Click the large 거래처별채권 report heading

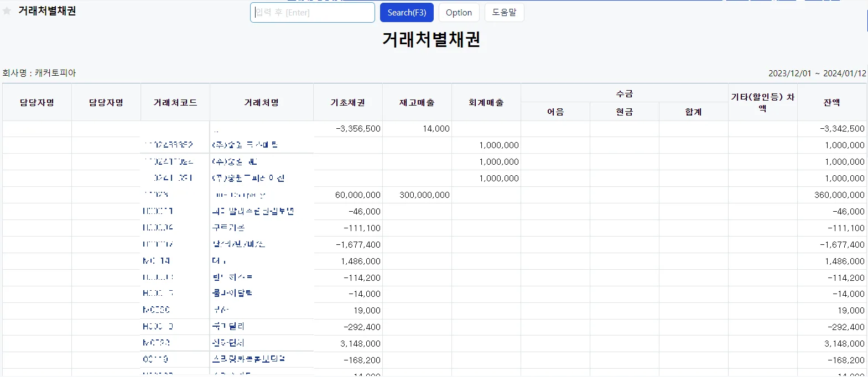pos(432,39)
